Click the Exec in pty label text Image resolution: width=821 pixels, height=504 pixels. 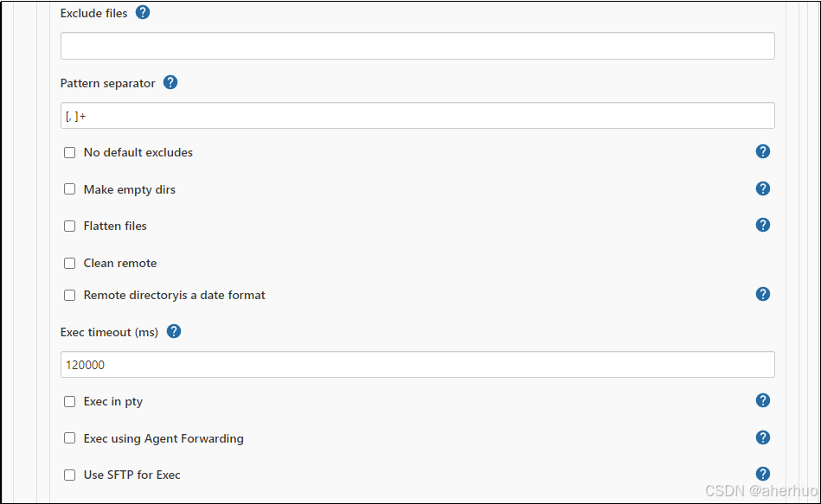113,402
